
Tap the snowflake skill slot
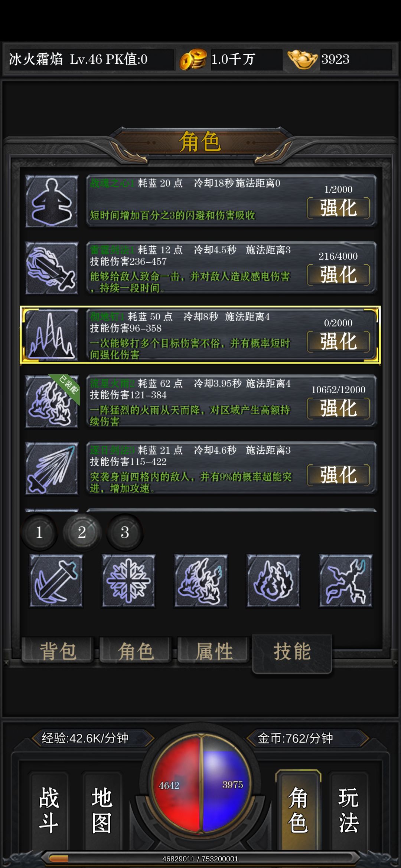coord(128,581)
